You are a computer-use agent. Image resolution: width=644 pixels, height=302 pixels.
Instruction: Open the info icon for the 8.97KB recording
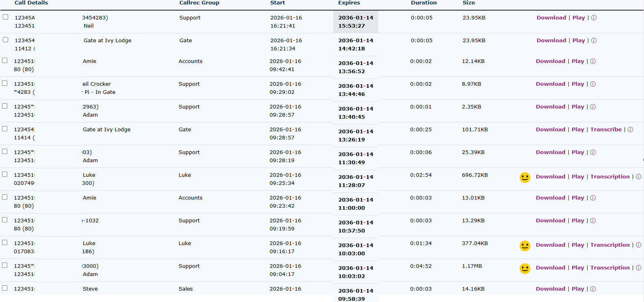pyautogui.click(x=593, y=84)
